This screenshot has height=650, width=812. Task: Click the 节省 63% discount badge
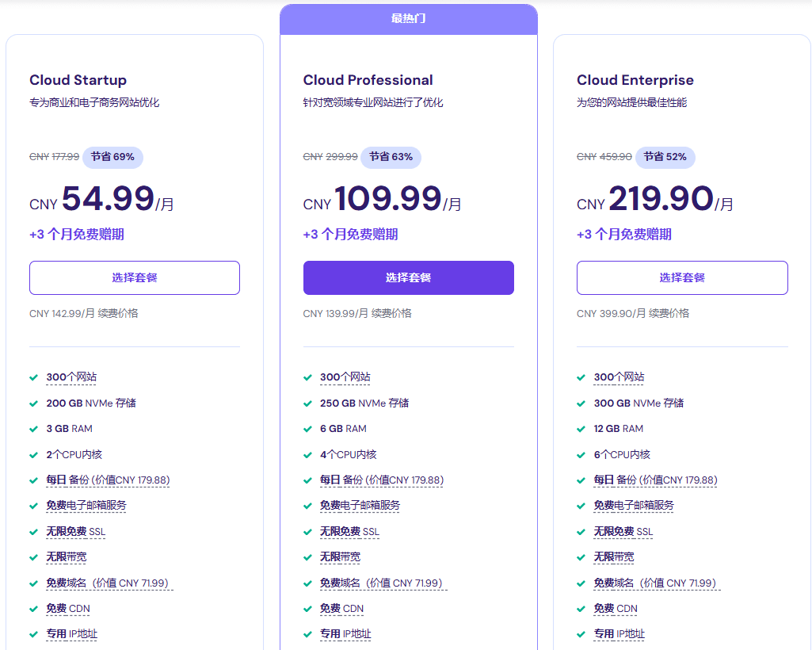[391, 157]
